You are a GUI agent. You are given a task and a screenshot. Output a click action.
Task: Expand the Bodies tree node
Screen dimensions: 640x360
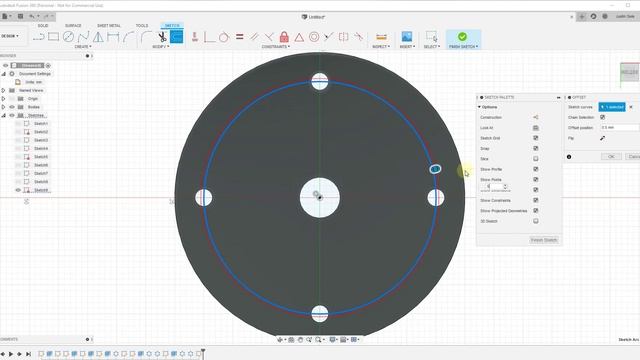[x=3, y=107]
